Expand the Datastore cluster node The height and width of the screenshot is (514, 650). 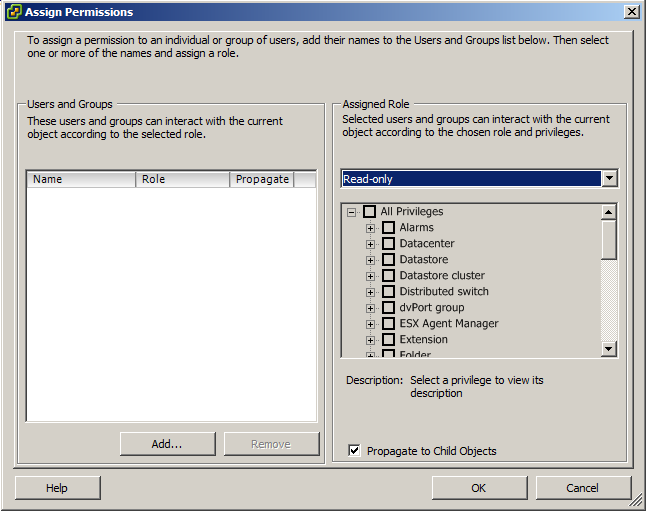370,276
